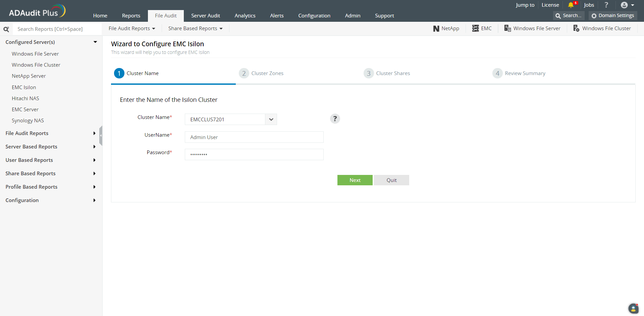The image size is (644, 316).
Task: Focus the UserName input field
Action: point(254,137)
